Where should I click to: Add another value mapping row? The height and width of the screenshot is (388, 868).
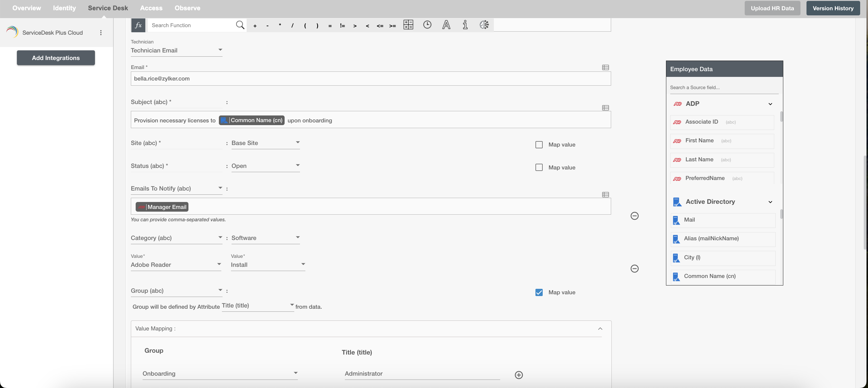(x=519, y=375)
